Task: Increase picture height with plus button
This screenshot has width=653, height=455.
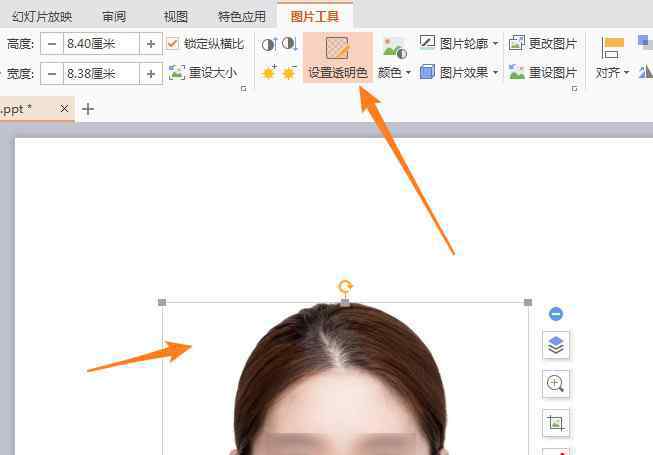Action: [151, 44]
